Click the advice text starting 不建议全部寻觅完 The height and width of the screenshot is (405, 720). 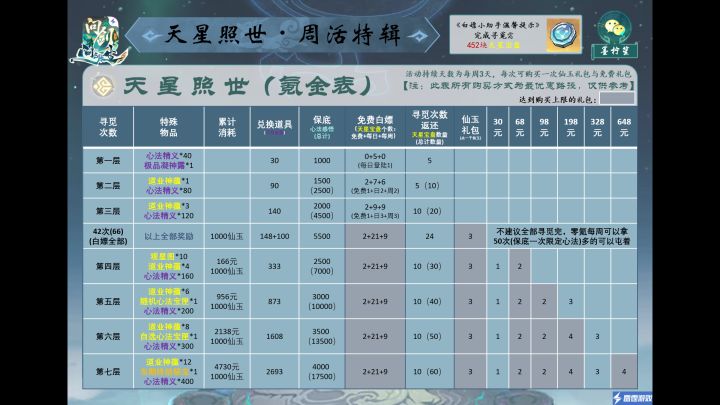[x=561, y=236]
